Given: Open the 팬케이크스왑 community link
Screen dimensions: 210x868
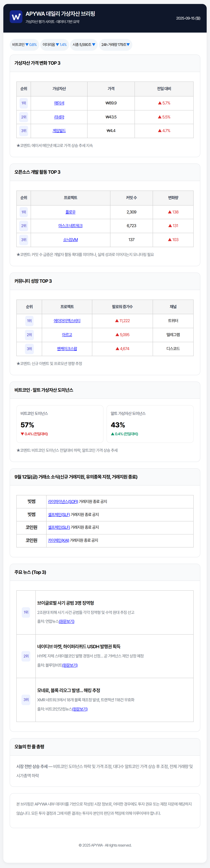Looking at the screenshot, I should (67, 348).
